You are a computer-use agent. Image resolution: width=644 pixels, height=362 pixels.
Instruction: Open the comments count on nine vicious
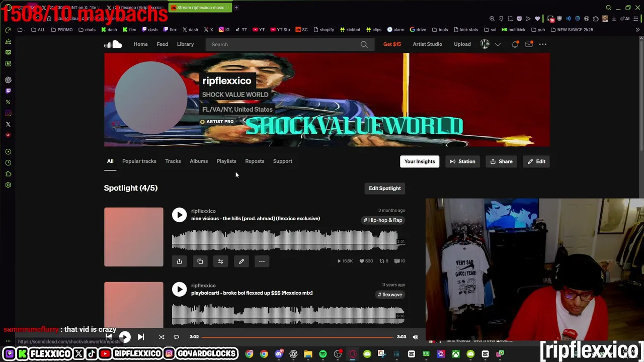[400, 261]
